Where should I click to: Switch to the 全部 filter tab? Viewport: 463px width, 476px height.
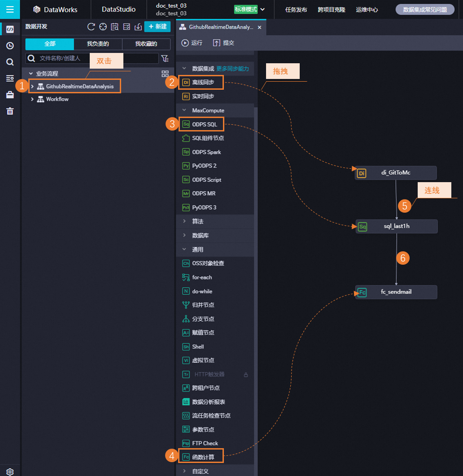[49, 44]
